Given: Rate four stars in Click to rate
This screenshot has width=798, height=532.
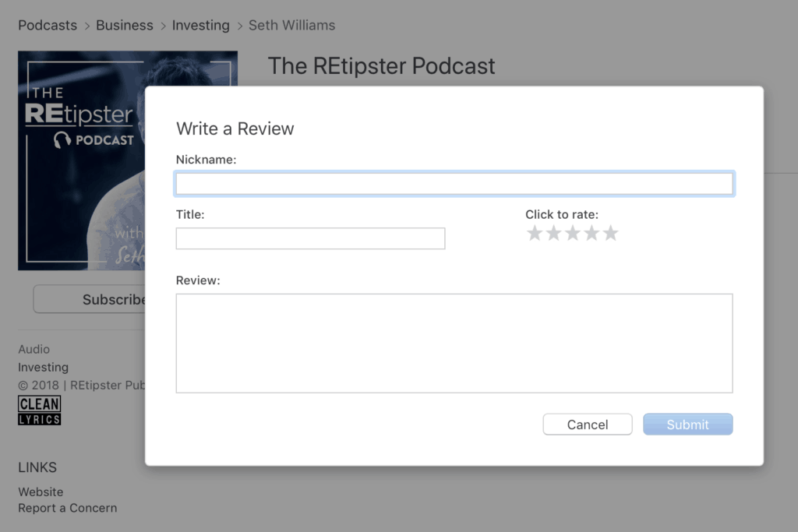Looking at the screenshot, I should pyautogui.click(x=591, y=233).
